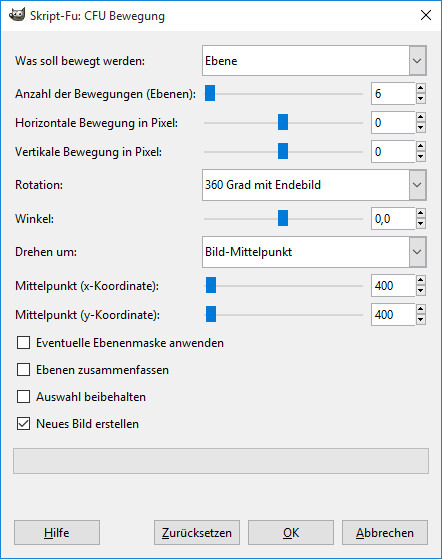
Task: Click the Winkel slider handle
Action: pyautogui.click(x=283, y=218)
